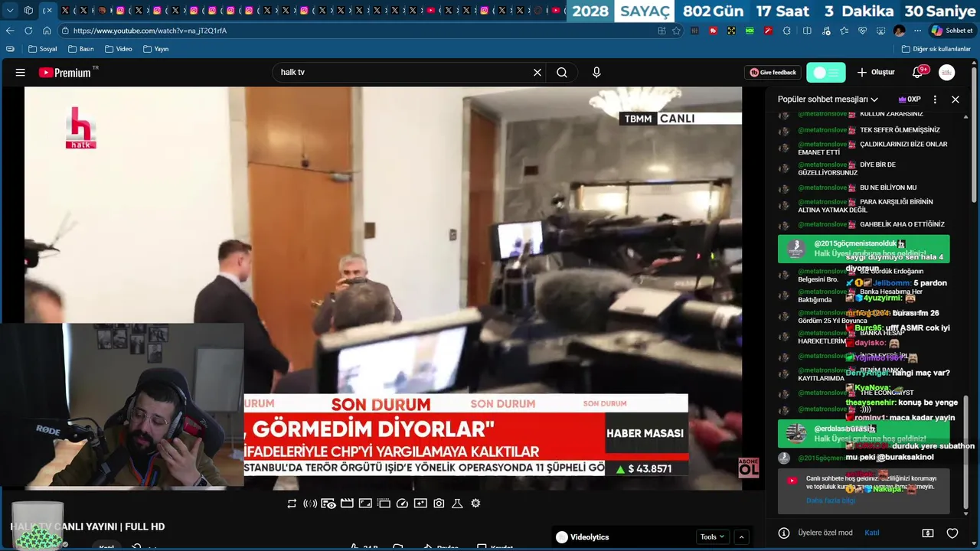
Task: Open the browser workspaces icon
Action: (x=28, y=11)
